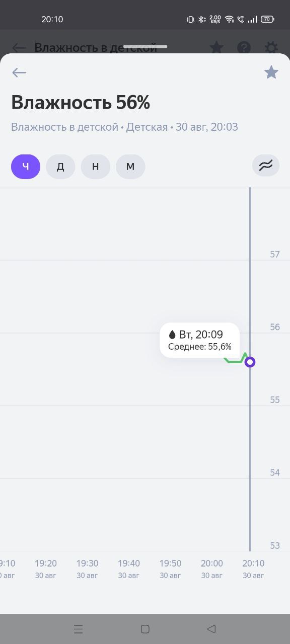Switch to the weekly 'Н' period tab
Viewport: 290px width, 644px height.
tap(96, 167)
